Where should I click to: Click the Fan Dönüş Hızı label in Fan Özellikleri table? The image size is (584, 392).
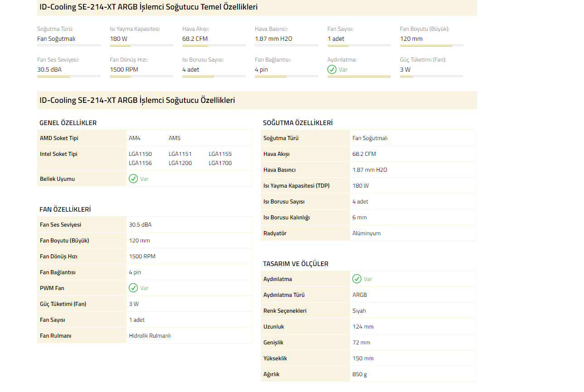click(x=58, y=256)
